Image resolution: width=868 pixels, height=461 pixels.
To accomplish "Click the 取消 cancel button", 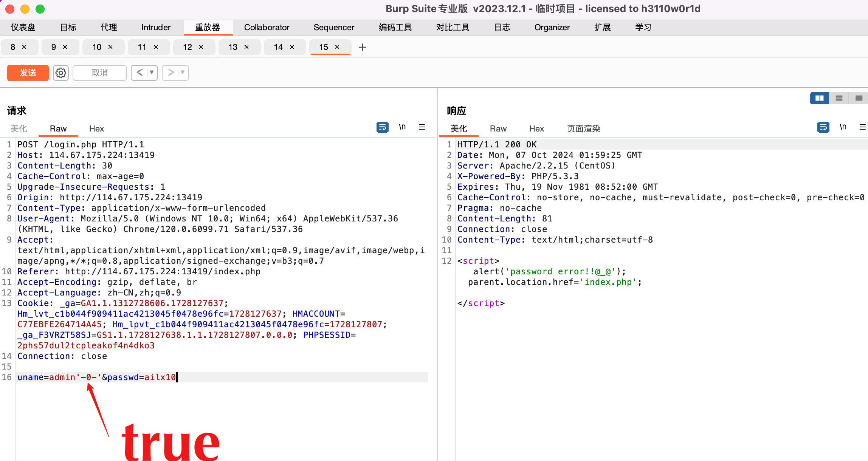I will pyautogui.click(x=99, y=73).
